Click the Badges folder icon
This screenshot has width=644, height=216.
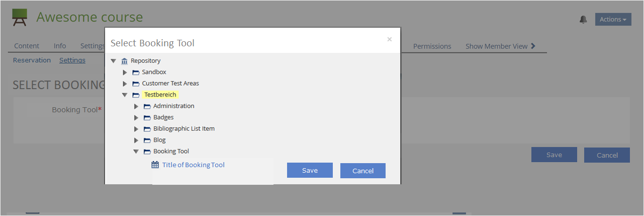tap(147, 117)
